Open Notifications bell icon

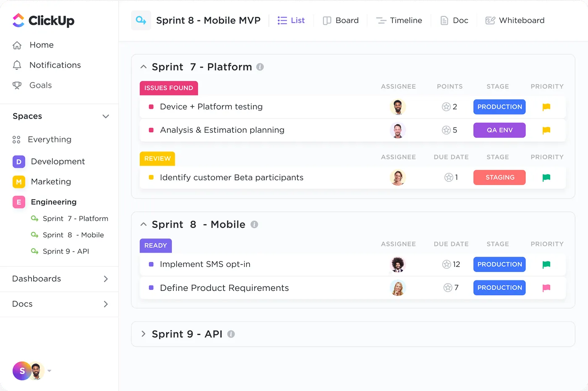[x=17, y=65]
